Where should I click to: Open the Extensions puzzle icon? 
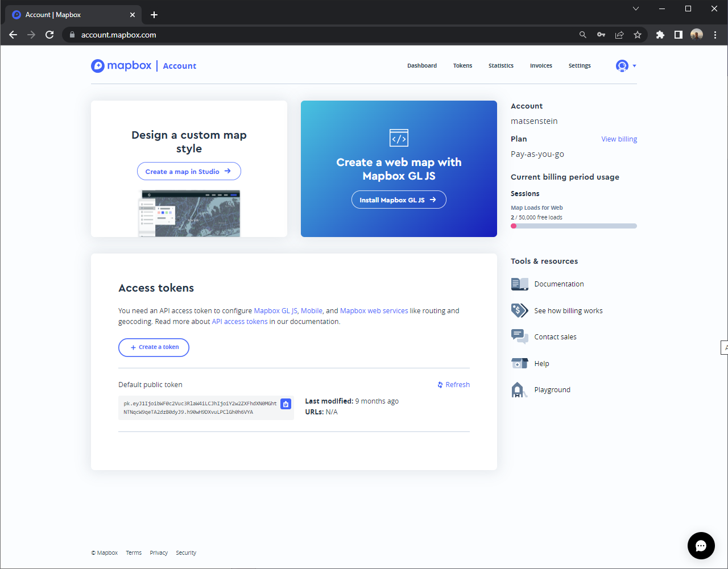660,35
